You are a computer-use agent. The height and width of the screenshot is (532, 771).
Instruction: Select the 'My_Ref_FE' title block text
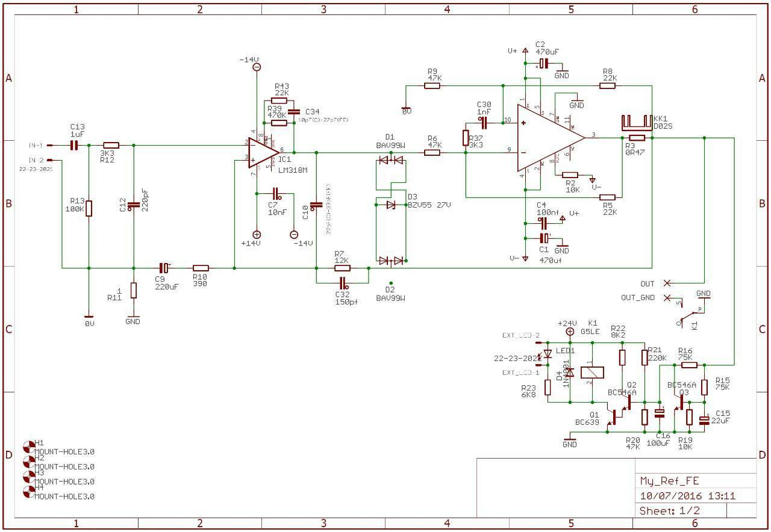pyautogui.click(x=669, y=481)
